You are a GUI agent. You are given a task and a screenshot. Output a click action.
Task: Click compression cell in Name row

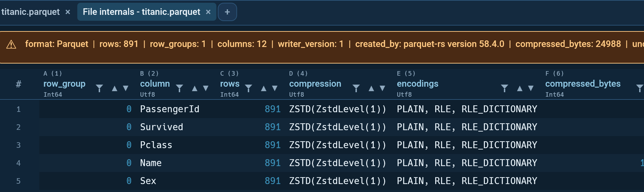[x=338, y=163]
